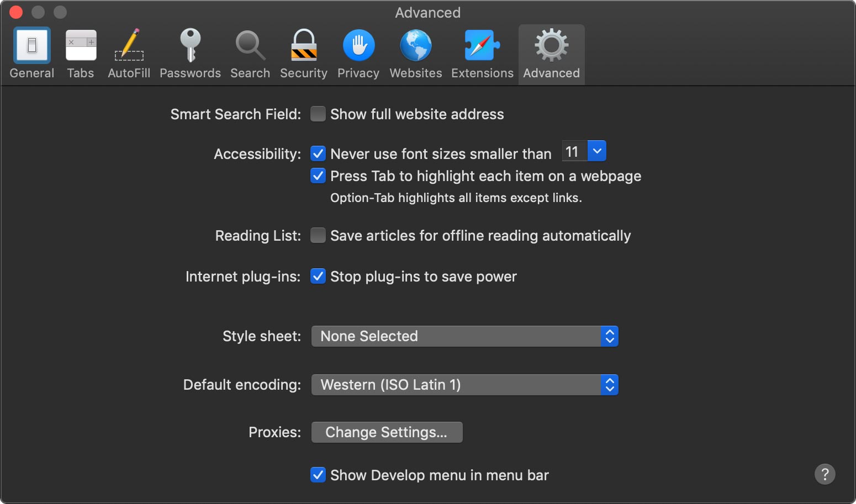Click the Proxies Change Settings button
The image size is (856, 504).
point(387,432)
